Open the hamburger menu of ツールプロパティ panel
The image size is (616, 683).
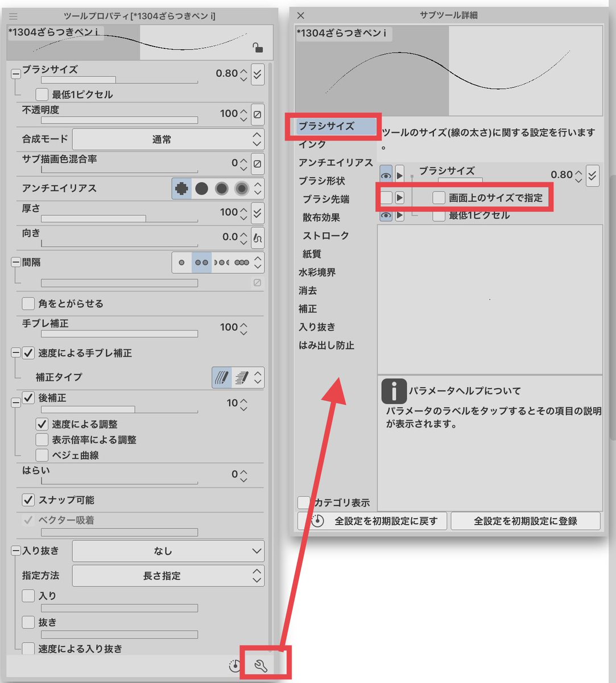pos(13,16)
